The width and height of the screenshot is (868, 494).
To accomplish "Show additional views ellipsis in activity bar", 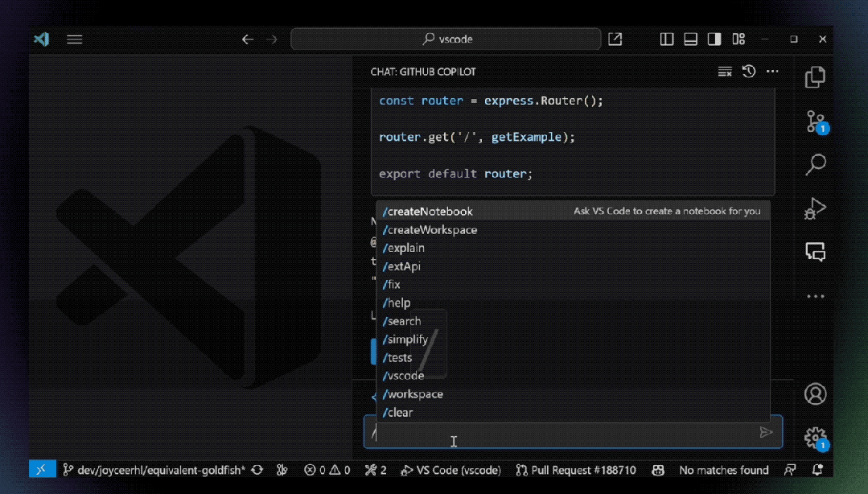I will click(816, 296).
